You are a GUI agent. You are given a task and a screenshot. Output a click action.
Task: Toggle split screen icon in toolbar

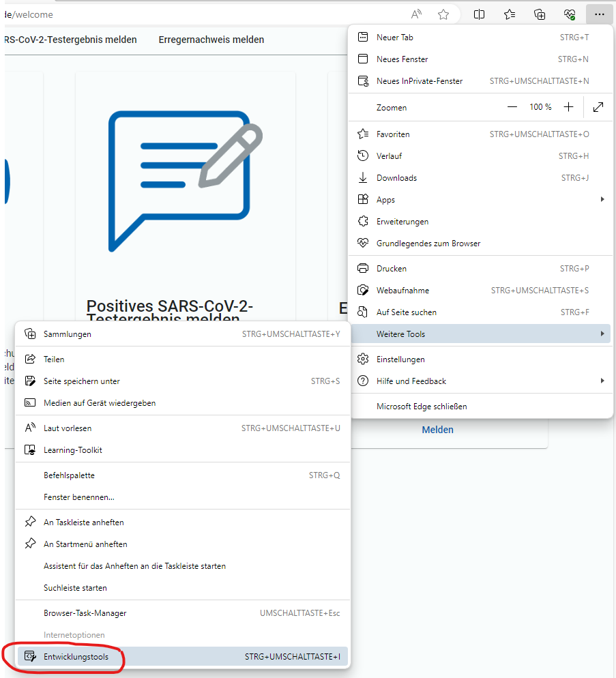pyautogui.click(x=480, y=14)
